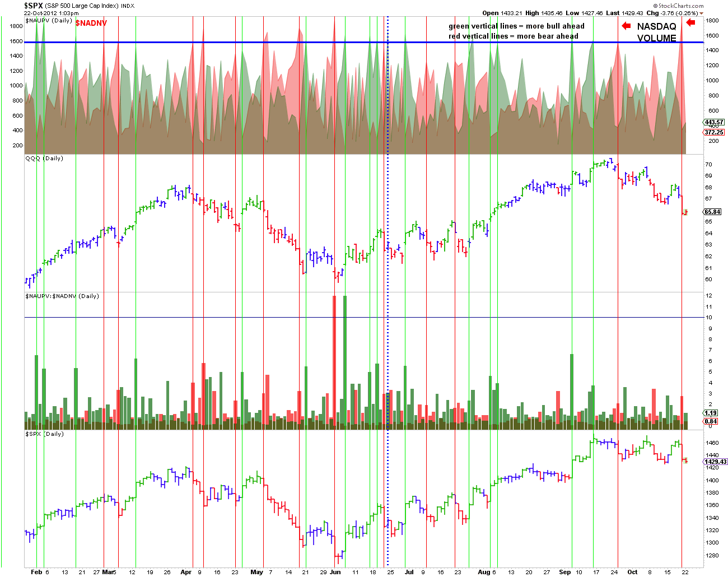728x577 pixels.
Task: Click the $NAUPV (Daily) panel label
Action: pyautogui.click(x=49, y=21)
